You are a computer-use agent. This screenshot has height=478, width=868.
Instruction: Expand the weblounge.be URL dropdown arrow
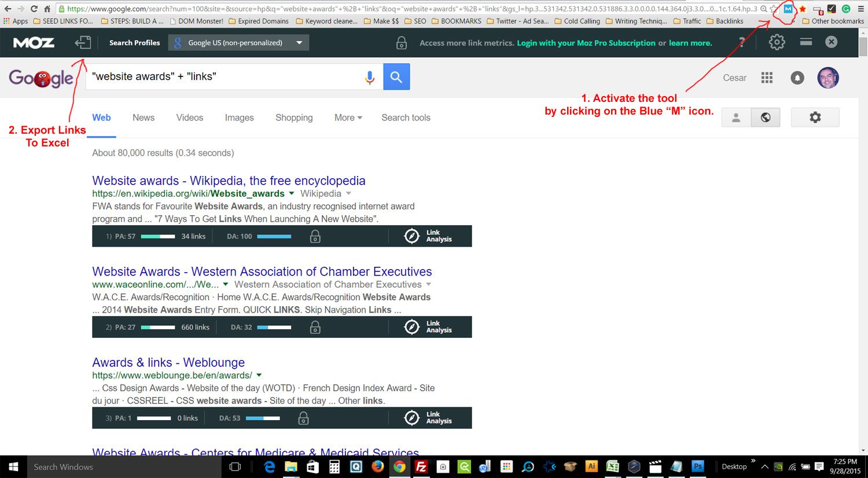point(259,375)
